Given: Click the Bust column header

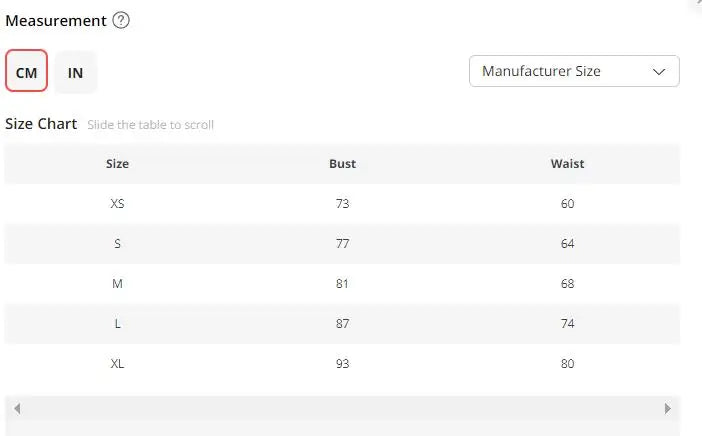Looking at the screenshot, I should click(342, 164).
